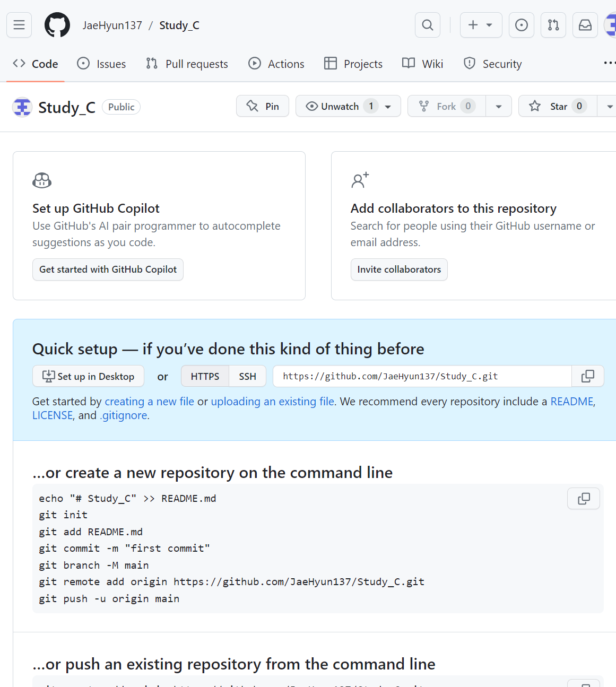Viewport: 616px width, 687px height.
Task: Click the Public visibility badge
Action: 121,107
